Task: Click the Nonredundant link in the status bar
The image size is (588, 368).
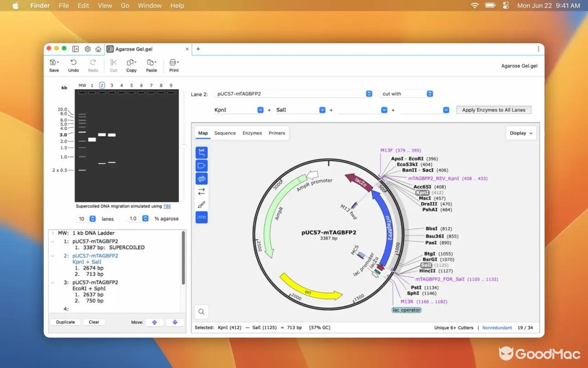Action: (x=497, y=328)
